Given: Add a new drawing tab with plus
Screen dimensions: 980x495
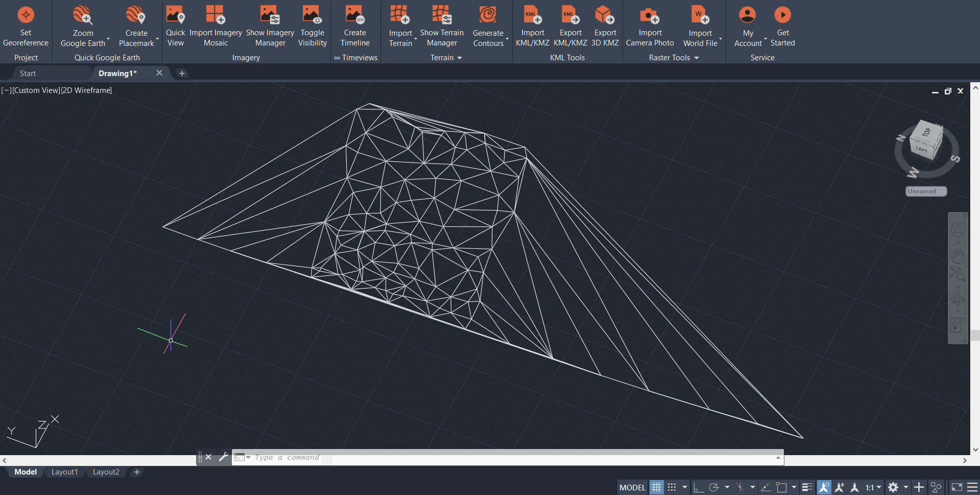Looking at the screenshot, I should 182,74.
